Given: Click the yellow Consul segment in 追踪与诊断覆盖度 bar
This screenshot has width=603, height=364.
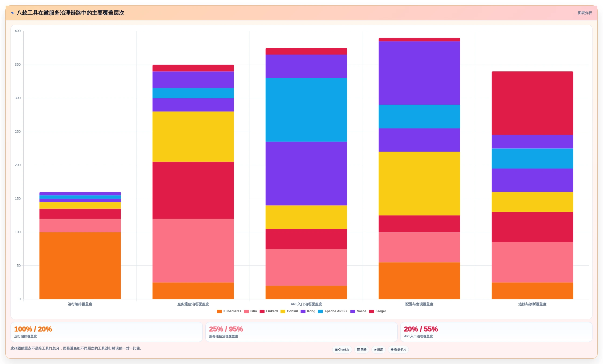Looking at the screenshot, I should [x=532, y=202].
